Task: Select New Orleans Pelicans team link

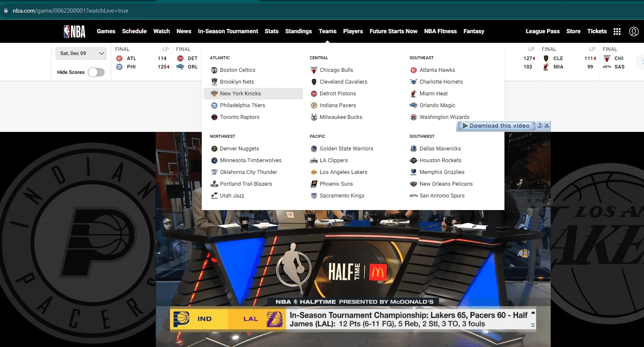Action: pyautogui.click(x=446, y=184)
